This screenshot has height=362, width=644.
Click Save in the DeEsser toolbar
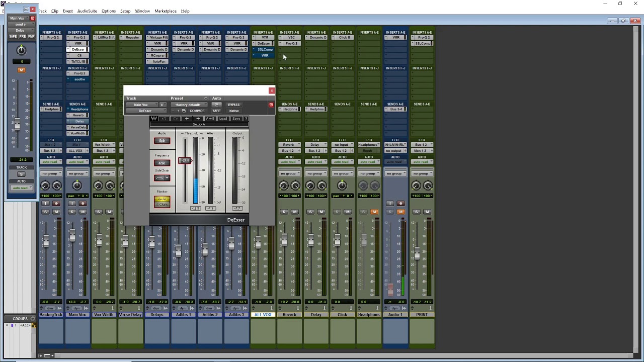(236, 119)
